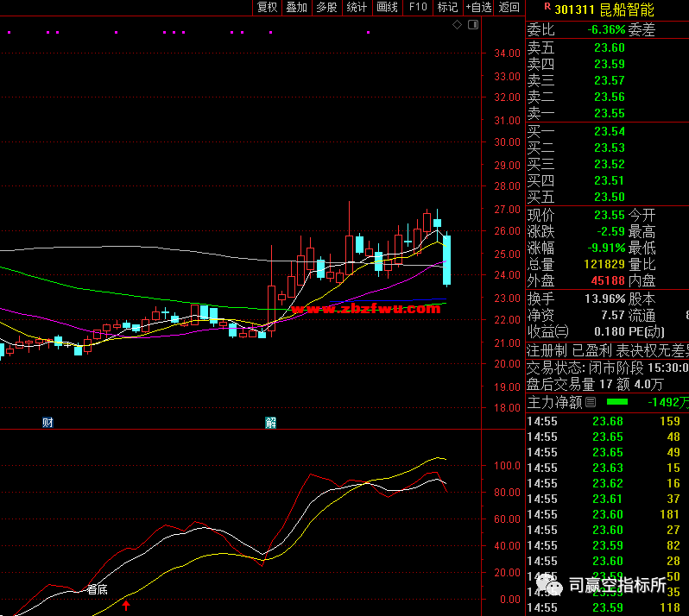Click the 卖四 price 23.59
The height and width of the screenshot is (616, 689).
609,65
